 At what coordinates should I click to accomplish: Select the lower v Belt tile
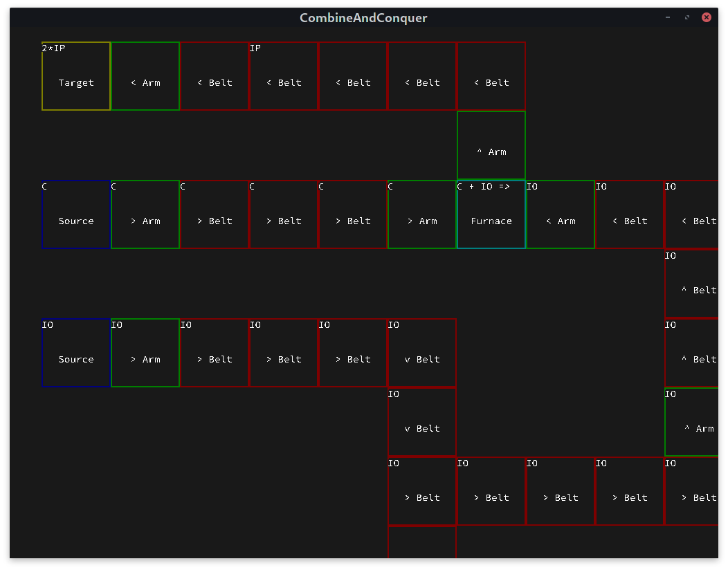[x=422, y=422]
